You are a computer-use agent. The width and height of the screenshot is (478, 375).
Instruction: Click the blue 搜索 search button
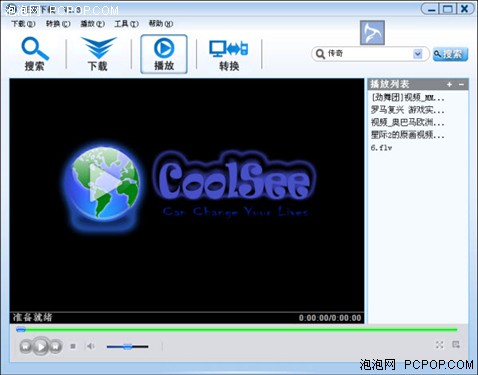[x=450, y=54]
